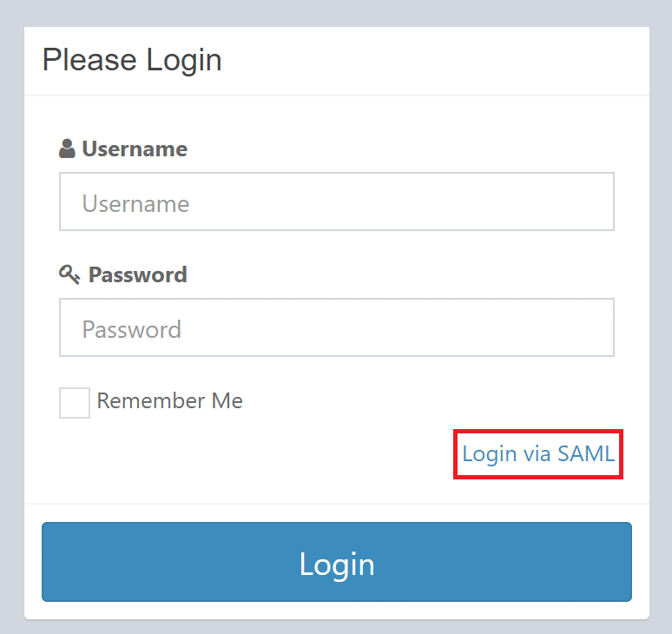Sign in using the SAML link
The height and width of the screenshot is (634, 672).
click(538, 453)
